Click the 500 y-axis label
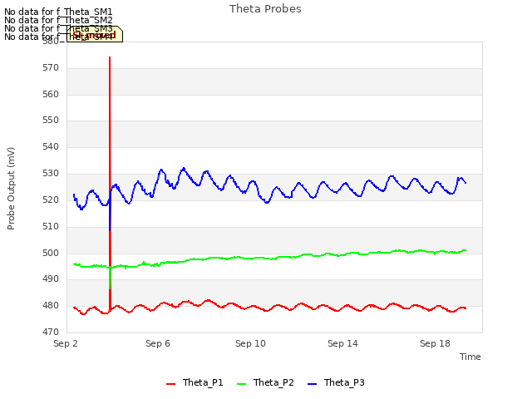The width and height of the screenshot is (532, 399). click(x=51, y=253)
